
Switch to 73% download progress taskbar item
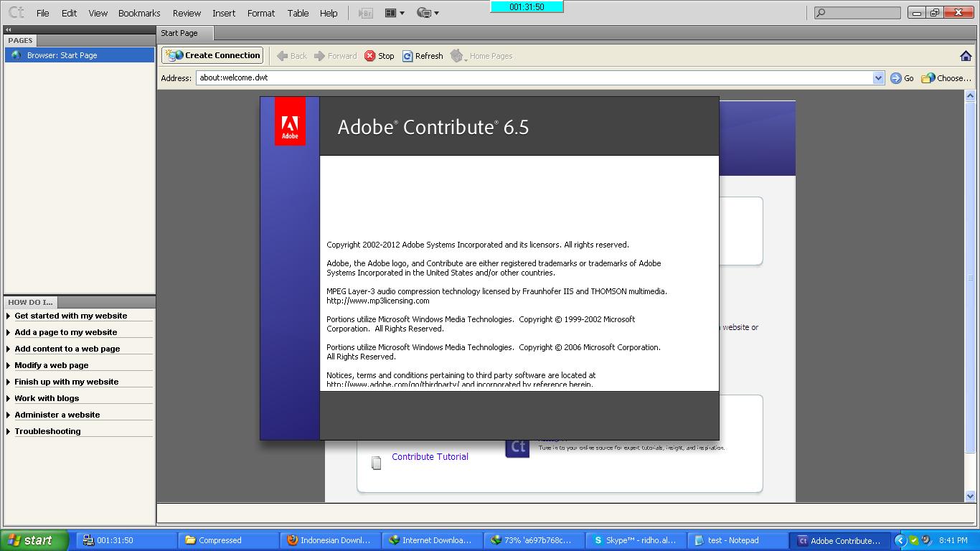[x=534, y=540]
